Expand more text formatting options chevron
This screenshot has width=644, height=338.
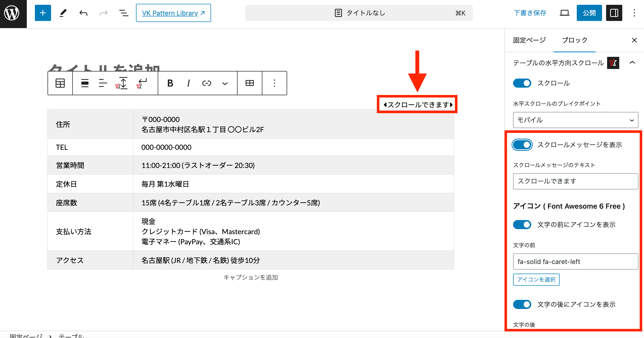point(225,83)
